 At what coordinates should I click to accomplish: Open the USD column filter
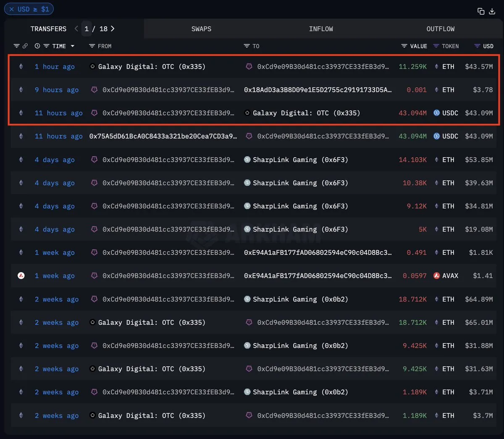click(477, 46)
